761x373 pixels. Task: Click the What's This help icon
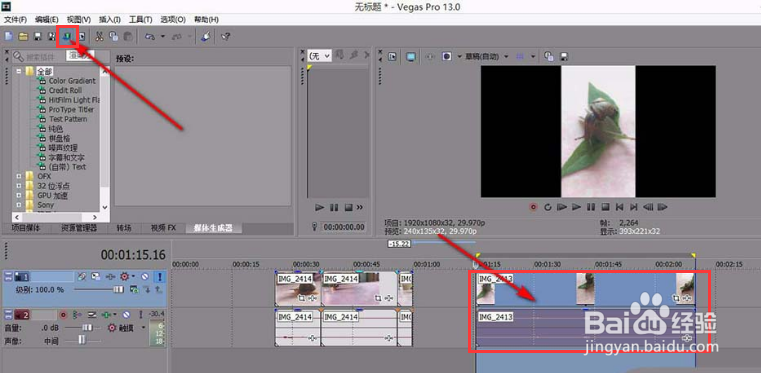pos(225,36)
